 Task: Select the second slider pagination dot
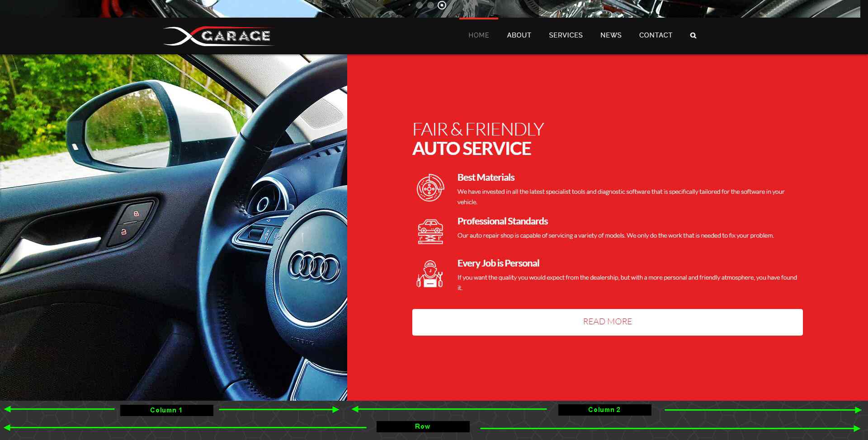coord(430,5)
